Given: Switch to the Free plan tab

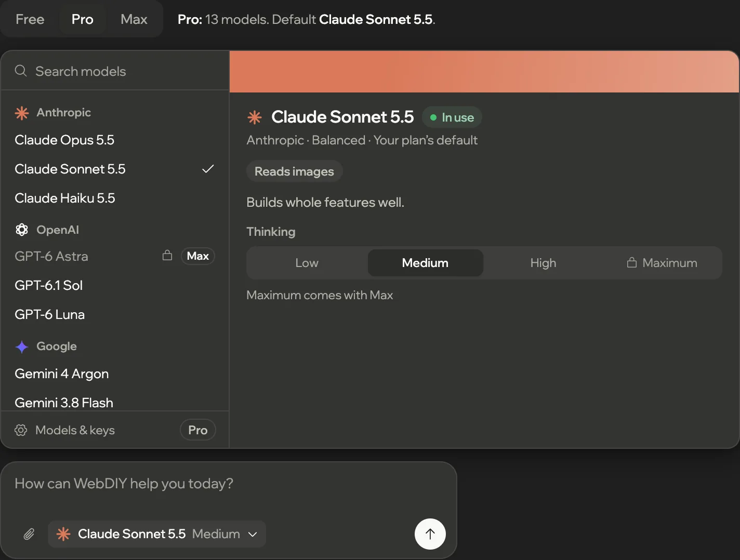Looking at the screenshot, I should tap(30, 19).
